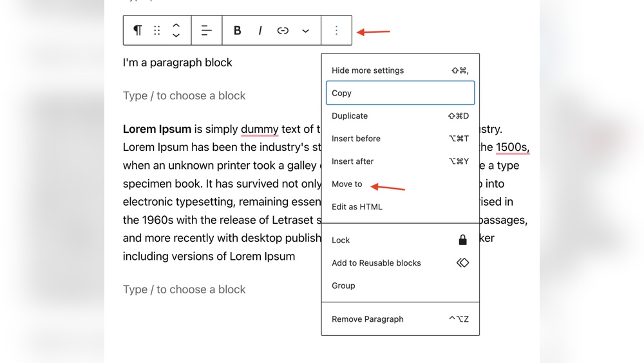
Task: Choose Duplicate from the options menu
Action: (400, 116)
